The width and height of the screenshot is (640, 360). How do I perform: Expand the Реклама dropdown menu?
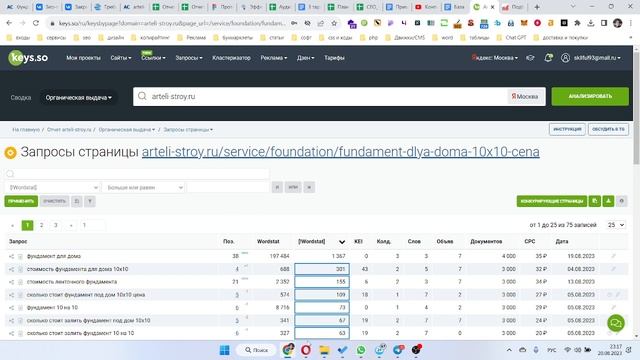[273, 58]
